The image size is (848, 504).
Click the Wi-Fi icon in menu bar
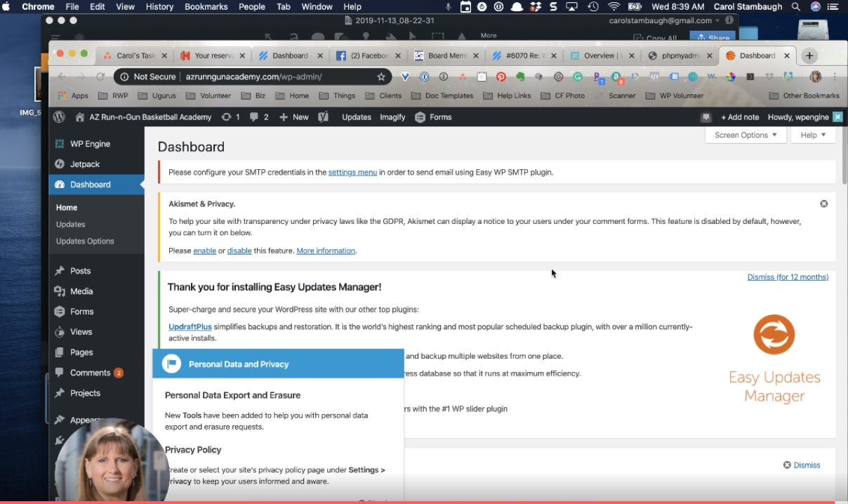pos(614,6)
